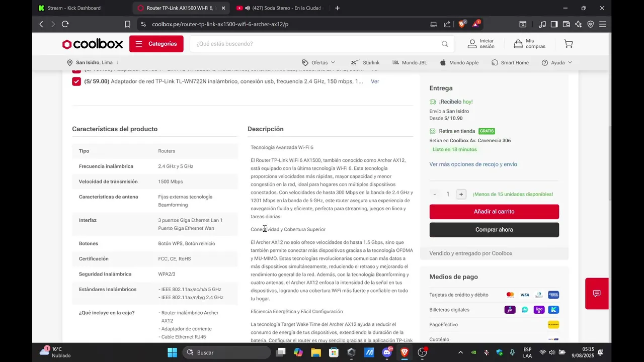Click Añadir al carrito button
Image resolution: width=644 pixels, height=362 pixels.
coord(494,212)
